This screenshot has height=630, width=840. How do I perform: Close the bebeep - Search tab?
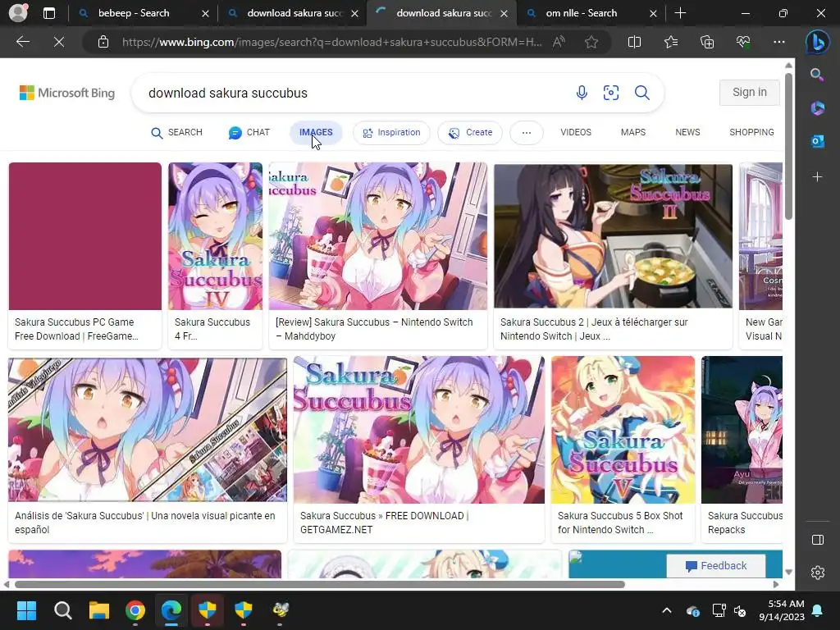pos(205,13)
